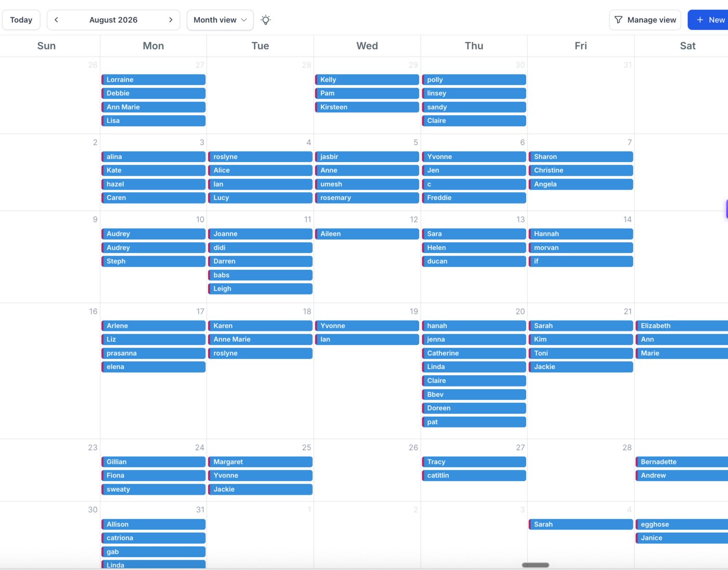This screenshot has height=570, width=728.
Task: Open the Gillian event
Action: (x=153, y=462)
